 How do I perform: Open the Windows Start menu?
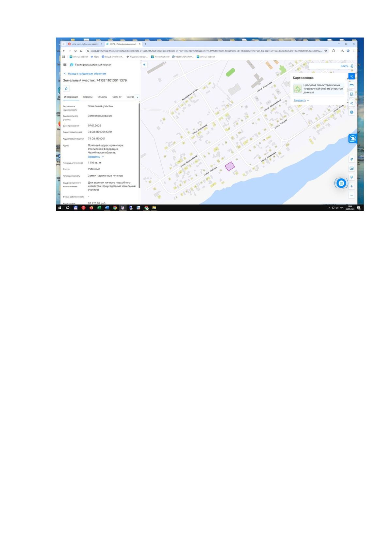pos(60,208)
